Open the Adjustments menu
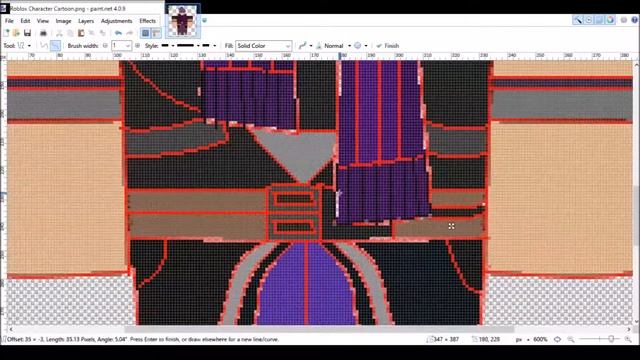640x360 pixels. [116, 21]
